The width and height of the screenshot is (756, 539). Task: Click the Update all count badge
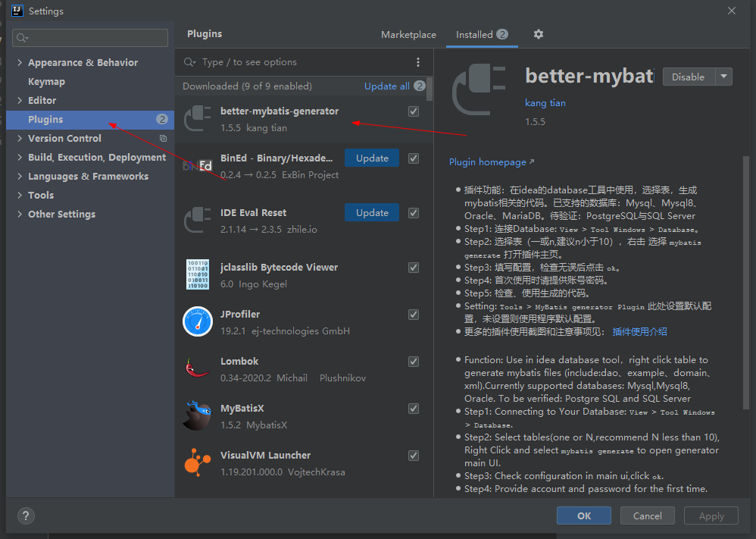(x=420, y=86)
